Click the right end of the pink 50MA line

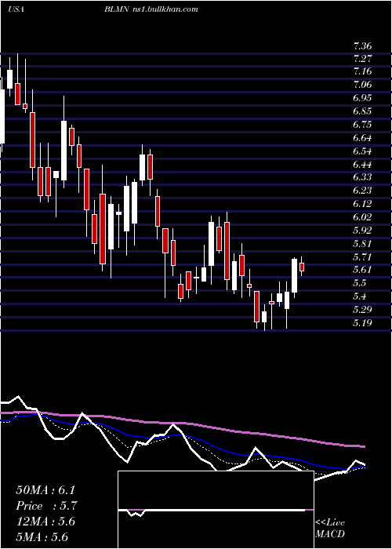pos(364,446)
